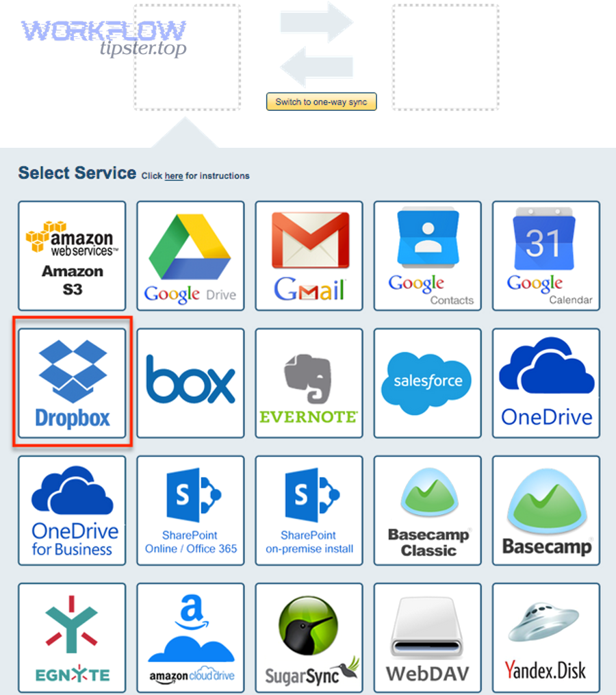Choose OneDrive for Business
616x695 pixels.
71,509
